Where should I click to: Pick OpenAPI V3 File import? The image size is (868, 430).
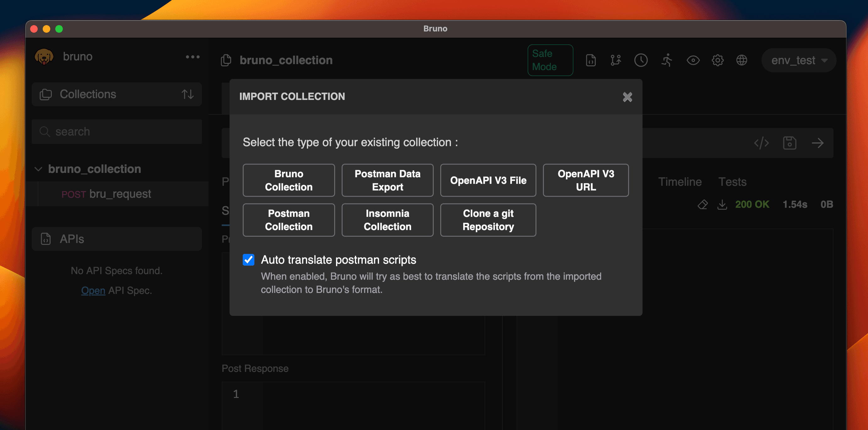point(488,180)
